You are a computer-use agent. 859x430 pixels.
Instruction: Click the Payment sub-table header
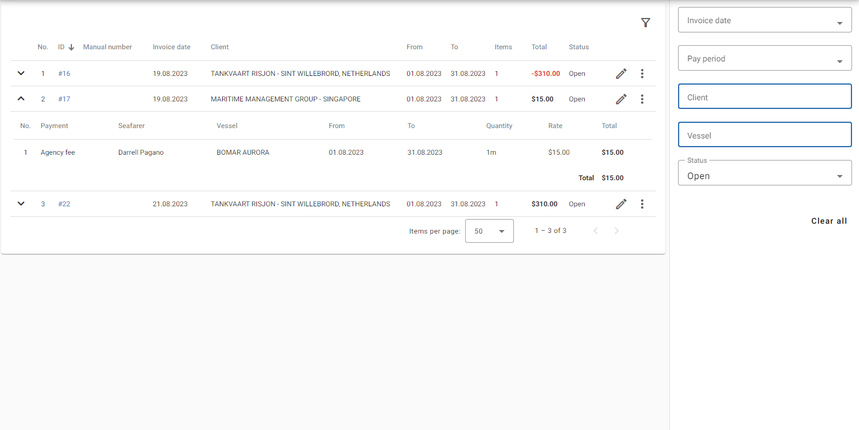click(x=54, y=126)
